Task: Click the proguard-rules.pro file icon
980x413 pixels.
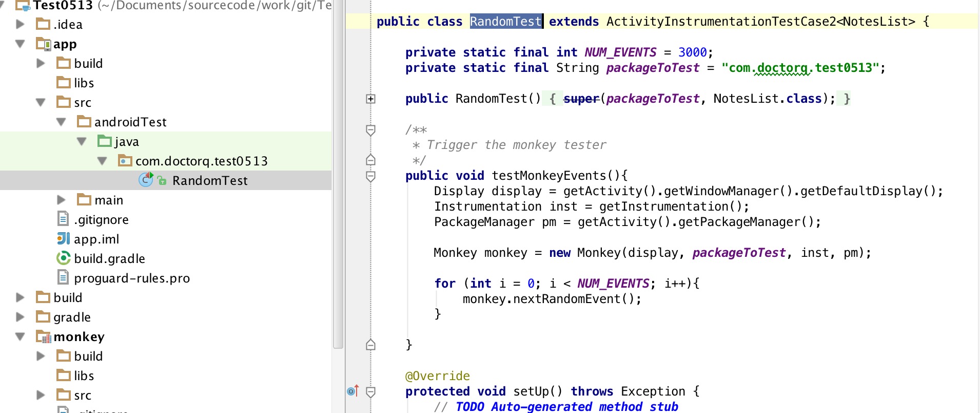Action: coord(63,278)
